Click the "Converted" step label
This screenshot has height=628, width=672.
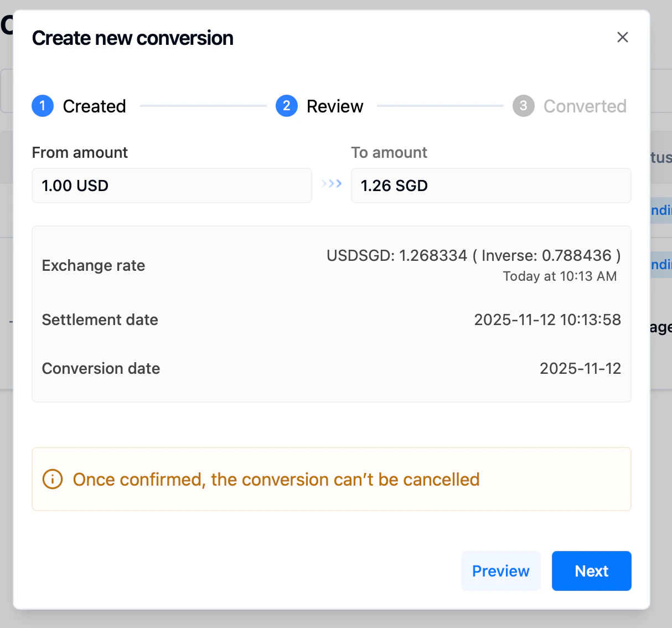(x=585, y=106)
